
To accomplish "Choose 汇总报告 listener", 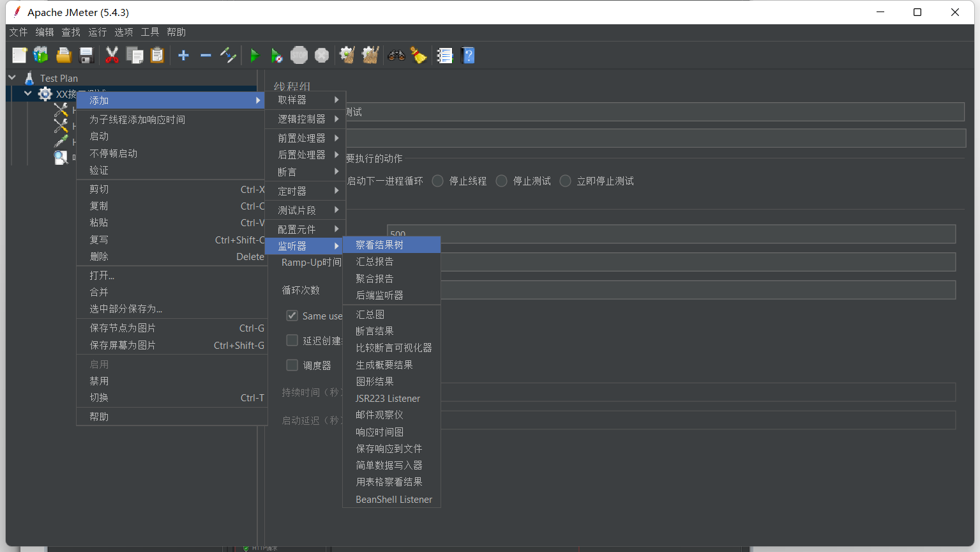I will tap(391, 261).
